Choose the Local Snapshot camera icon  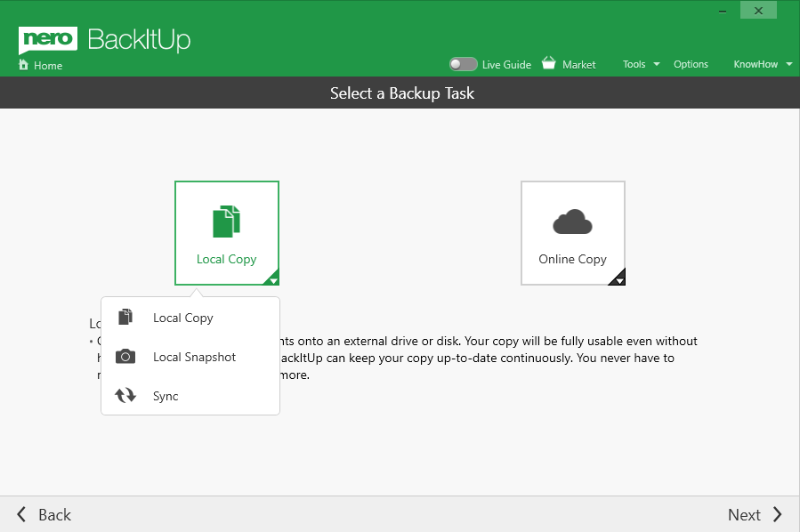coord(125,357)
